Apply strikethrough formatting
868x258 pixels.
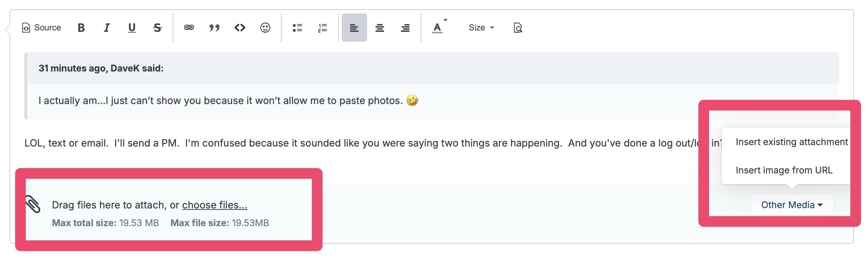157,28
